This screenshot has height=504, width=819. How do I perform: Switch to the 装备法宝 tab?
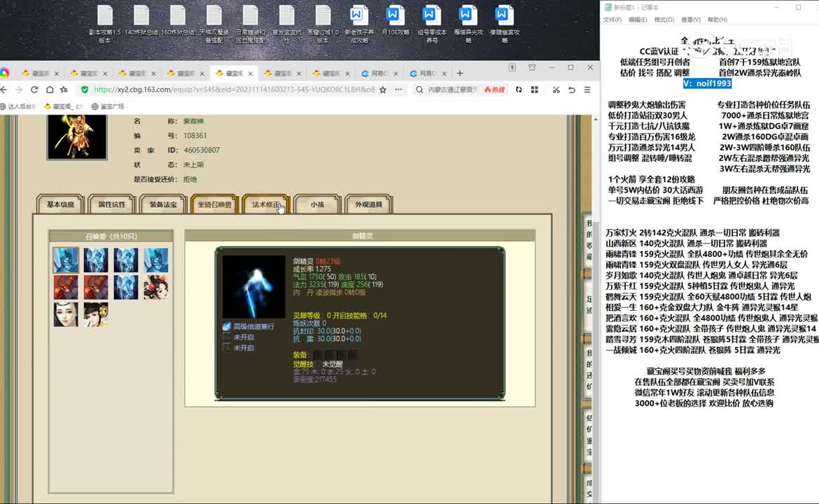click(163, 204)
